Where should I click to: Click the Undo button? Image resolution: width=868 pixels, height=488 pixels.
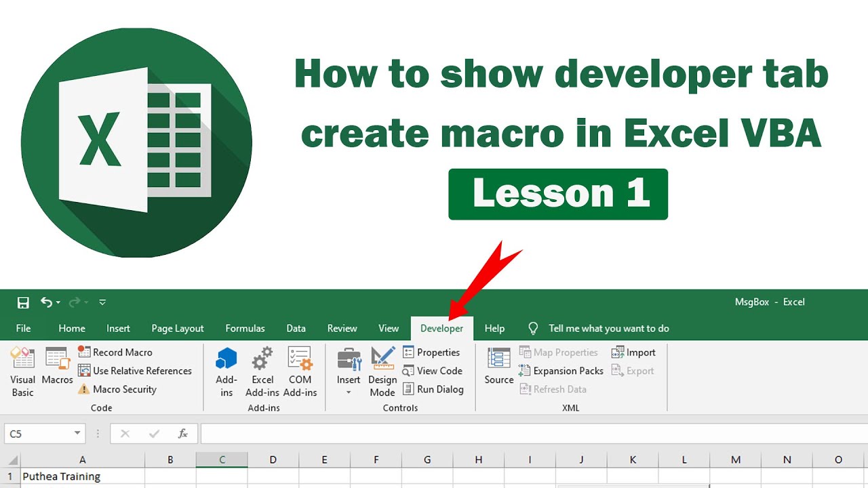coord(46,302)
